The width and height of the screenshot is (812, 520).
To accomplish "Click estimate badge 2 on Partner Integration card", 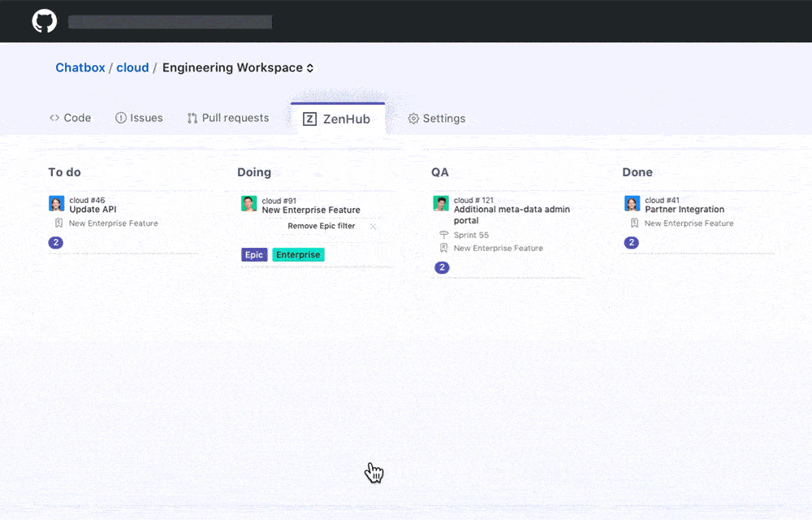I will pos(631,242).
